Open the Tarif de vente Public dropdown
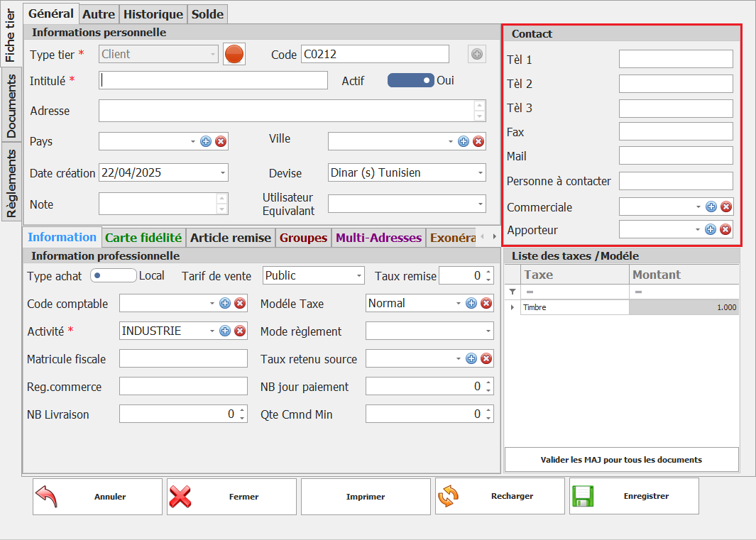 [x=357, y=276]
